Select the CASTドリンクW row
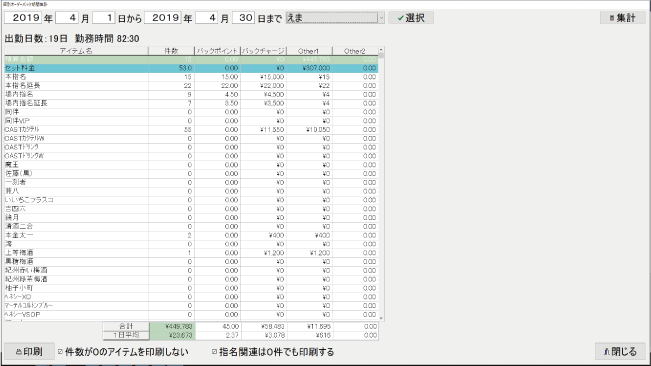Screen dimensions: 651x366 coord(191,156)
